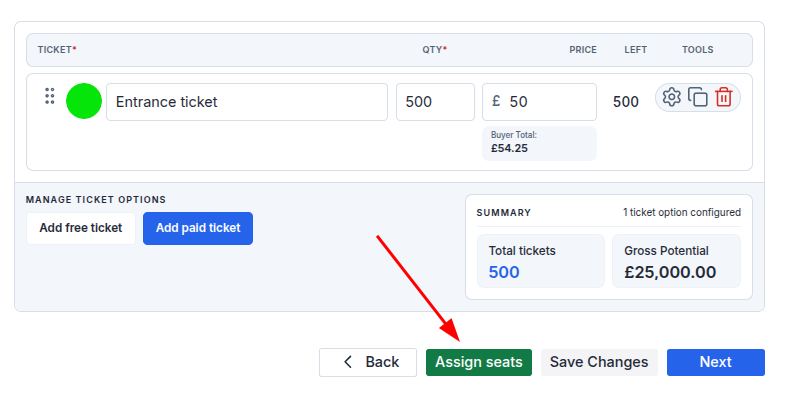Click the price field showing 50

click(539, 102)
